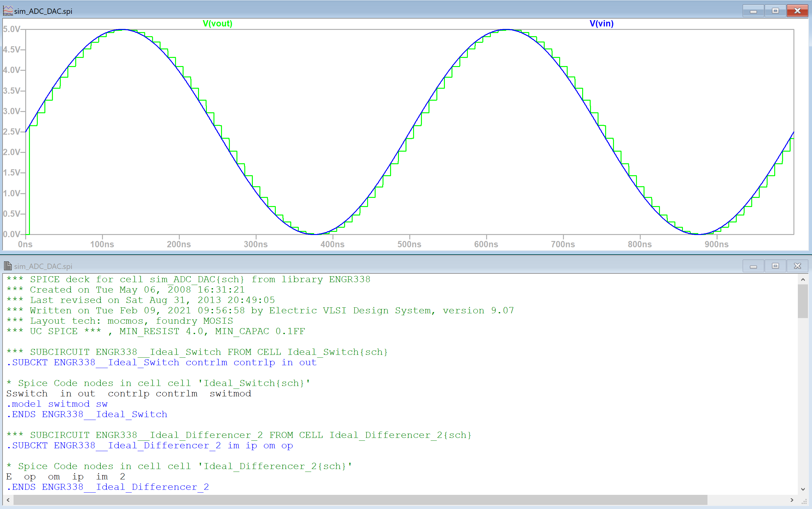This screenshot has height=509, width=812.
Task: Click the 2.5V label on vertical axis
Action: coord(11,131)
